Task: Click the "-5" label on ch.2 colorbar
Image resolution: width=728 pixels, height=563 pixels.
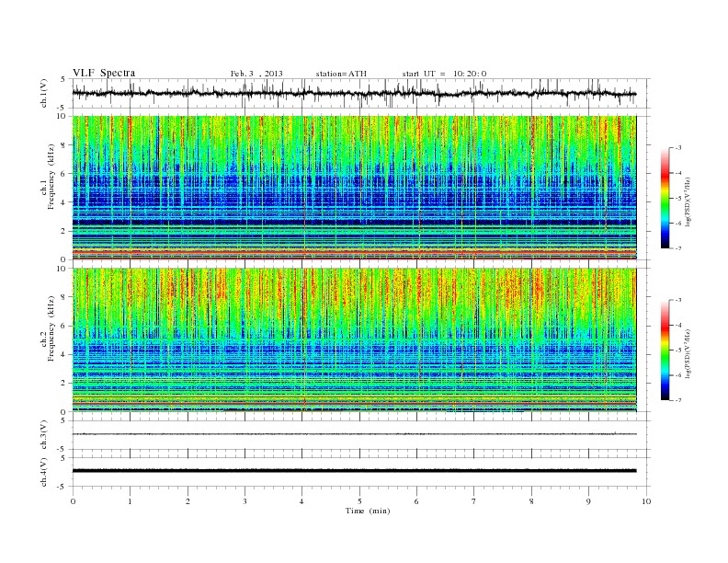Action: 678,350
